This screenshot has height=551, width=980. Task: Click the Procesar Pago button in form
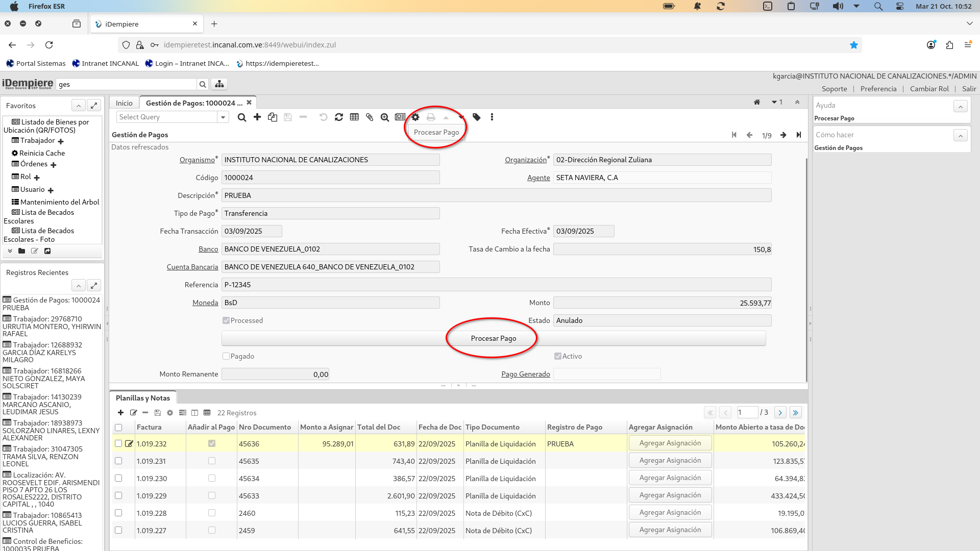tap(493, 338)
